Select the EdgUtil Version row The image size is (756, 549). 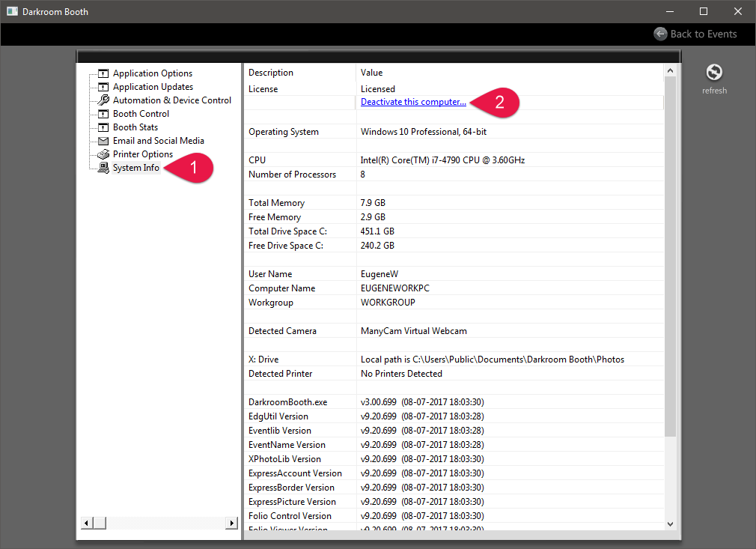(454, 416)
